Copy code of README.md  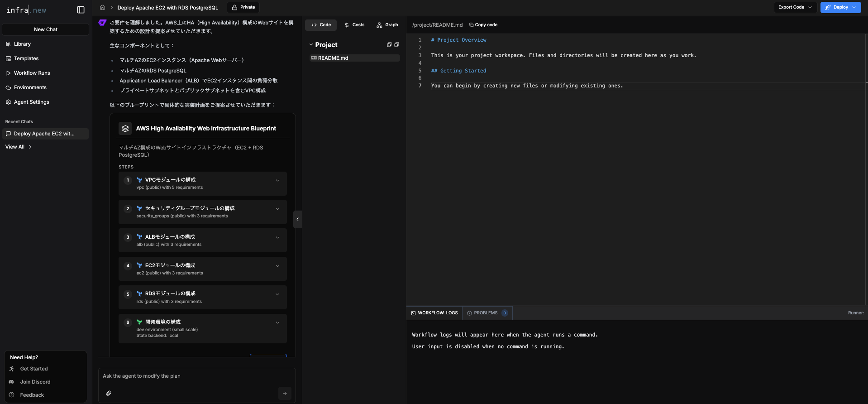coord(483,25)
